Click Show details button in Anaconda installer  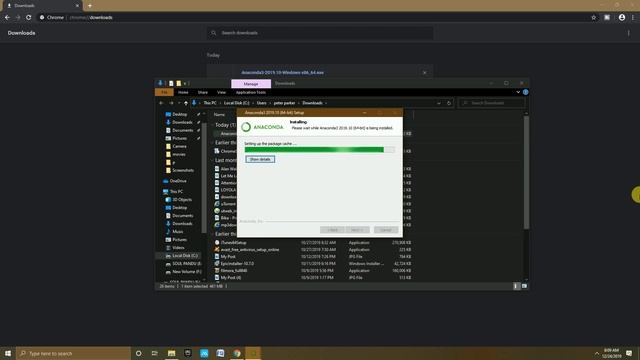[260, 159]
